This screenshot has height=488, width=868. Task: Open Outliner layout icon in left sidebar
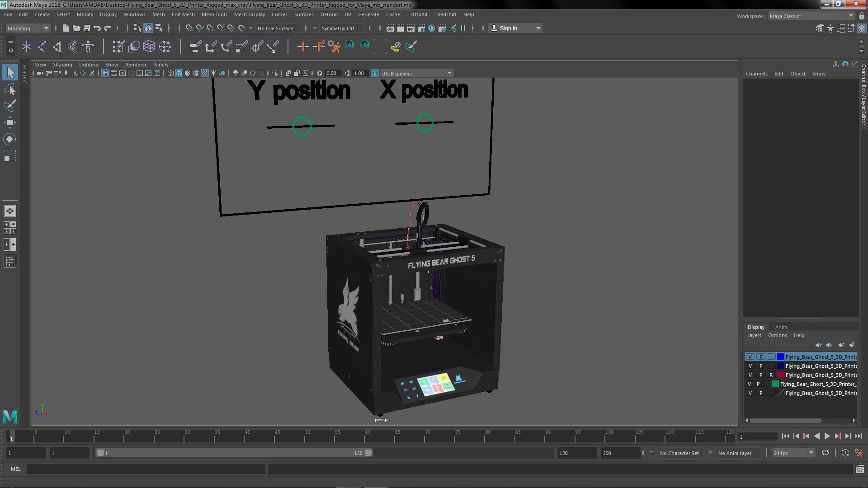click(10, 261)
